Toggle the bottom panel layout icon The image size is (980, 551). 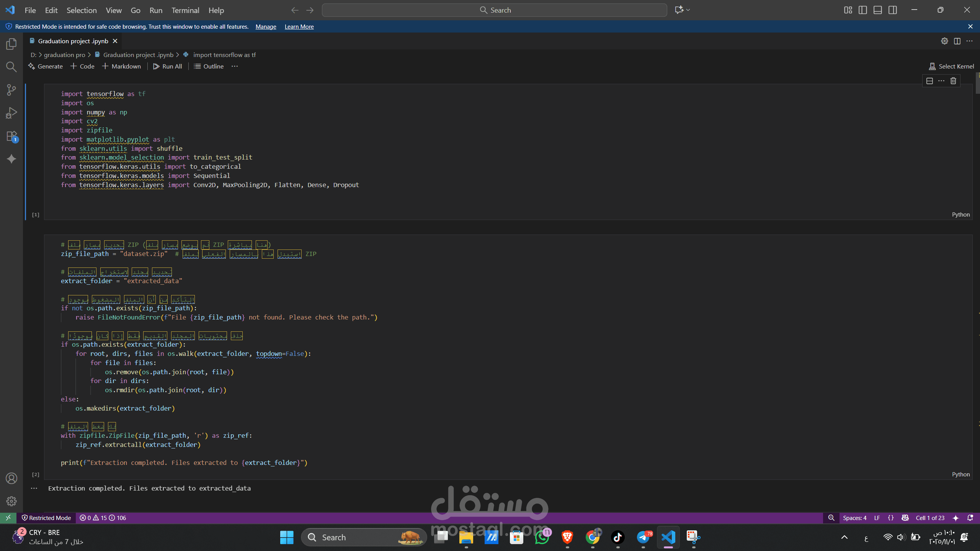pyautogui.click(x=877, y=10)
